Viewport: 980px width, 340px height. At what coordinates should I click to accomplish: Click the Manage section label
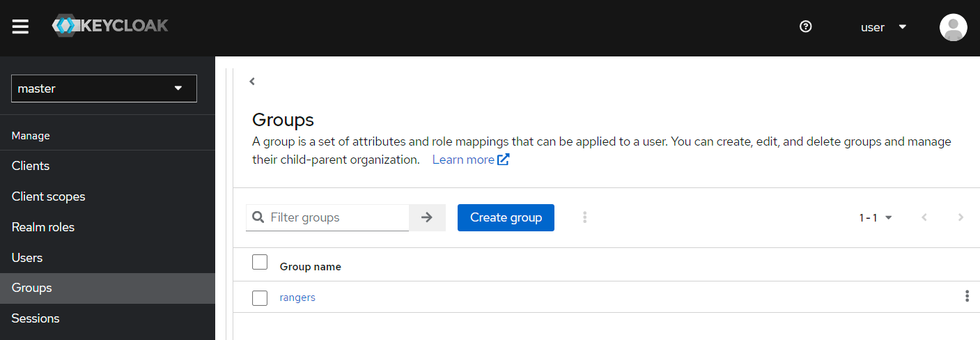(x=31, y=136)
